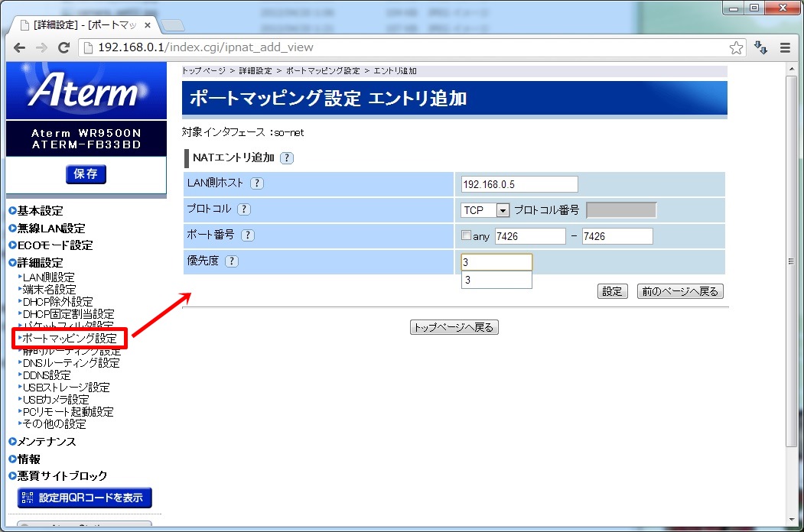The width and height of the screenshot is (804, 532).
Task: Open USBカメラ設定 in sidebar
Action: 55,400
